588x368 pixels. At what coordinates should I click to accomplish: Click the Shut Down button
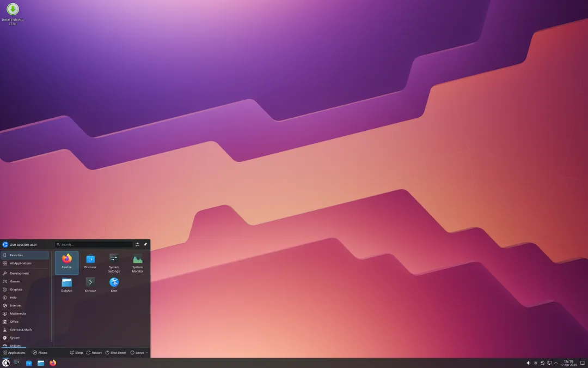115,353
